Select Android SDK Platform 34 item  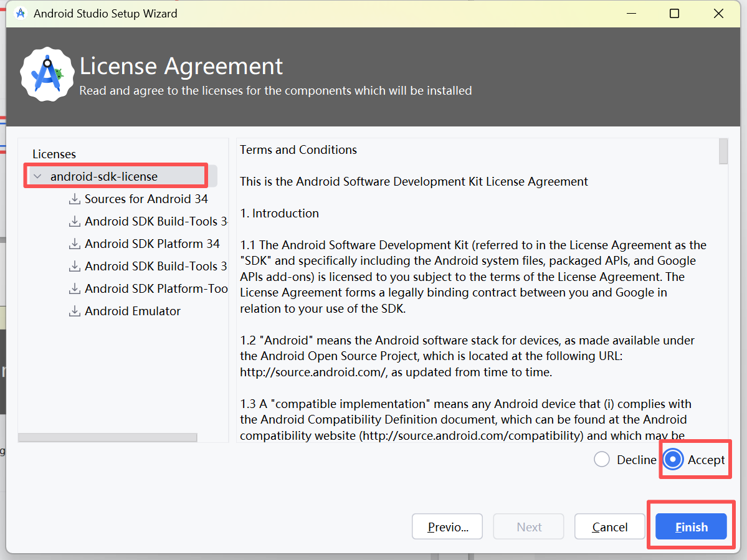pos(152,244)
